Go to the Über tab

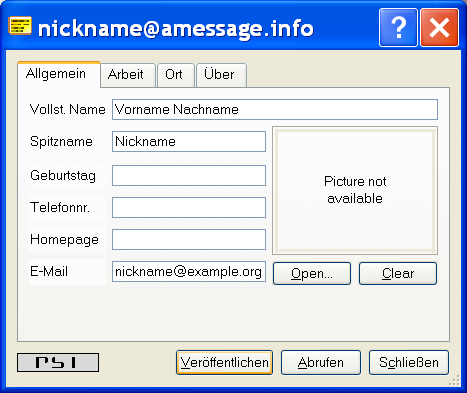coord(221,75)
